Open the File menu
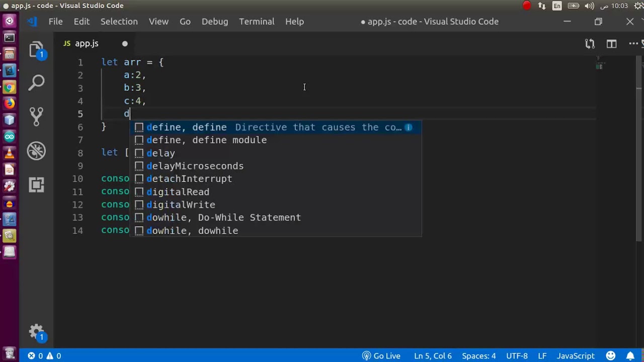This screenshot has height=362, width=644. (x=55, y=22)
